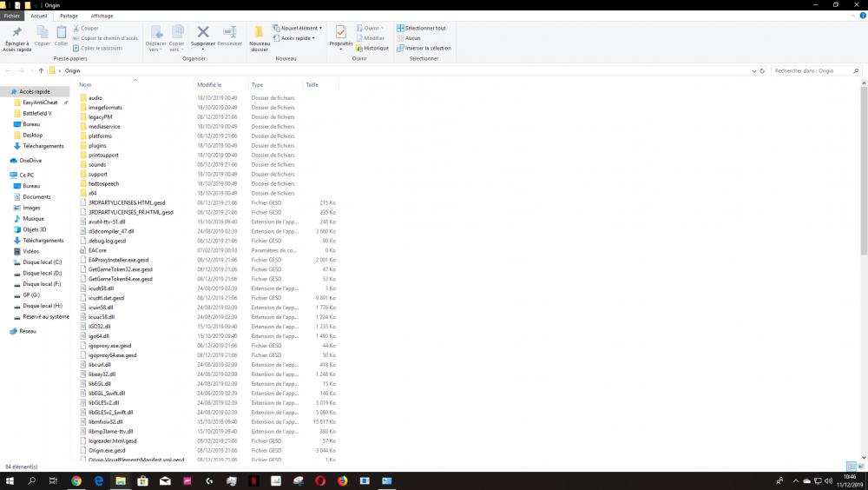Switch to the Affichage ribbon tab
Image resolution: width=868 pixels, height=490 pixels.
(x=102, y=16)
